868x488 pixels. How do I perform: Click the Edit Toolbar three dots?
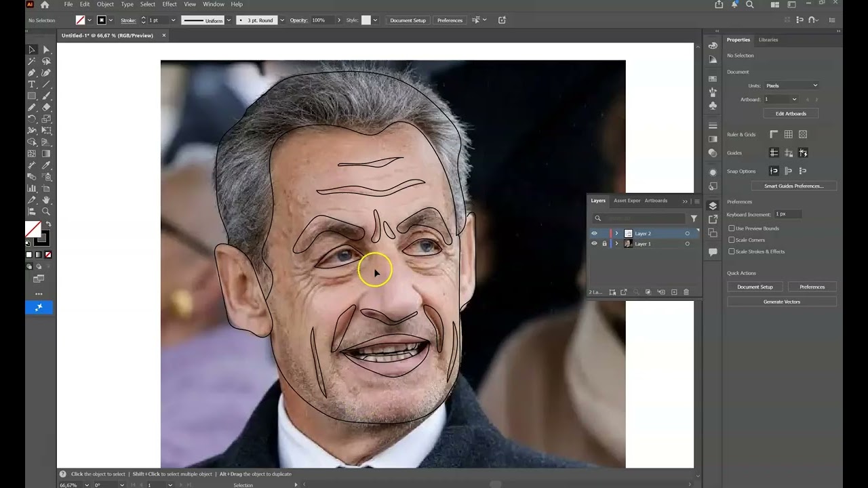tap(39, 294)
